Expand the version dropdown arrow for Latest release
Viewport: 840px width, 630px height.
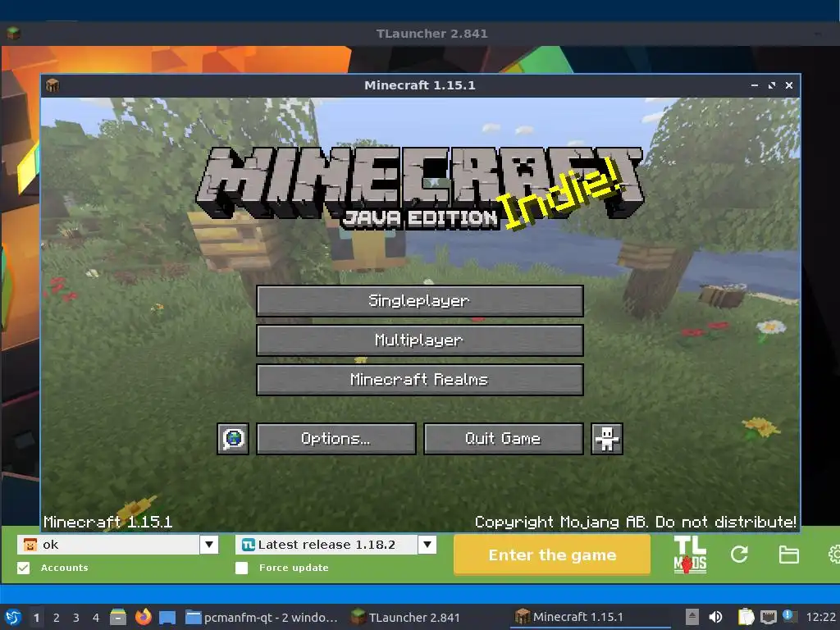[427, 545]
